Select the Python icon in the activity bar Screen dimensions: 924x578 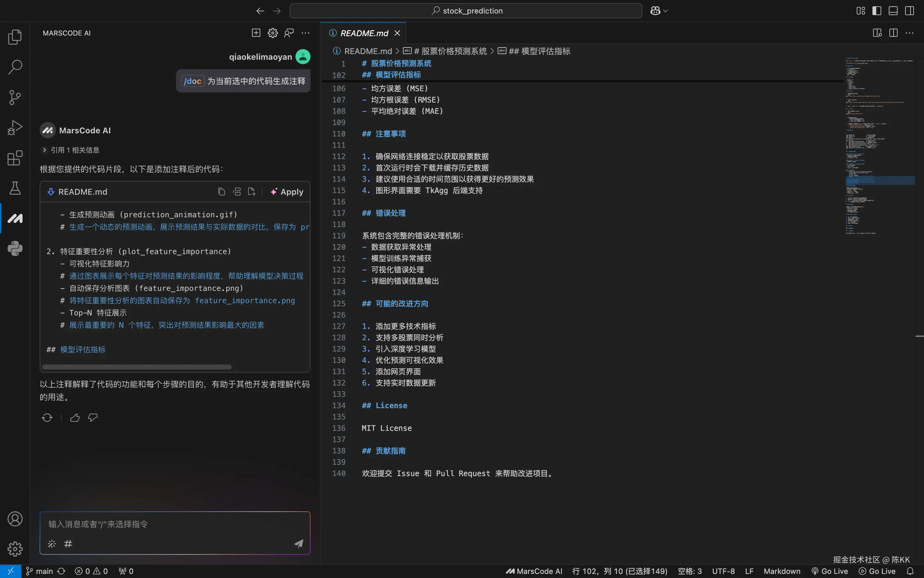click(15, 248)
